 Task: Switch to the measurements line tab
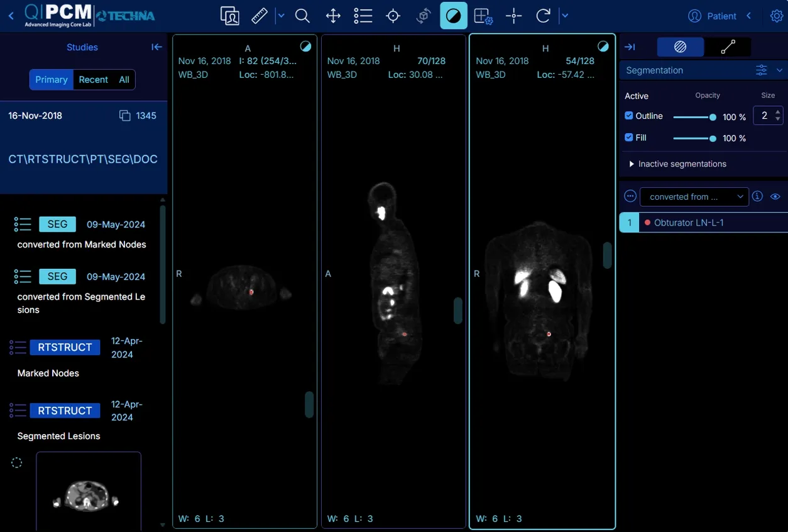(x=728, y=47)
